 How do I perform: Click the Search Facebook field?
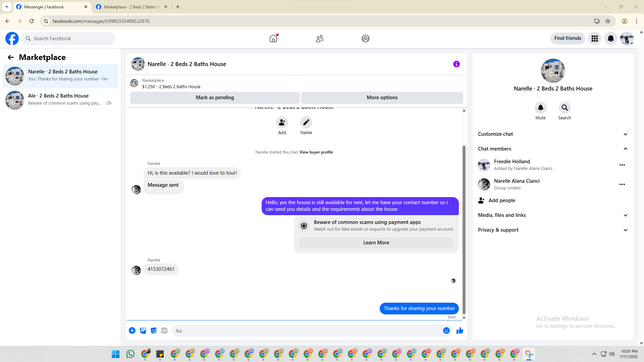[x=68, y=39]
